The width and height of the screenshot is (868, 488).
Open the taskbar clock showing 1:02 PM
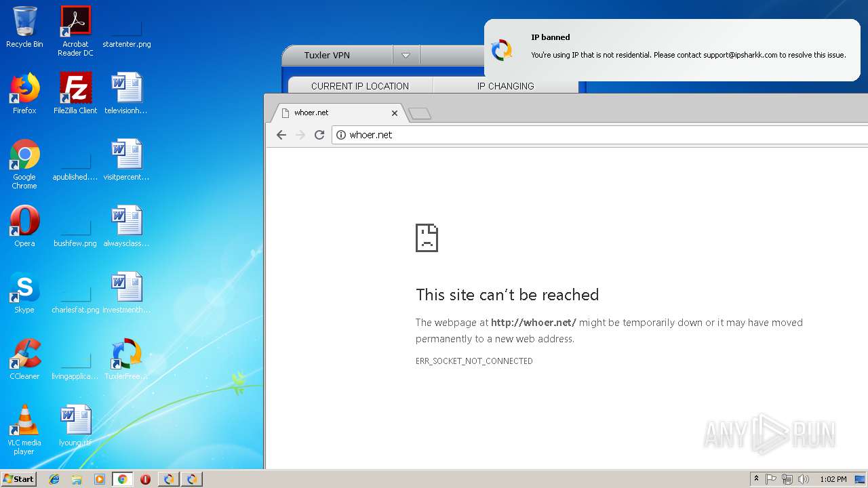pyautogui.click(x=833, y=479)
